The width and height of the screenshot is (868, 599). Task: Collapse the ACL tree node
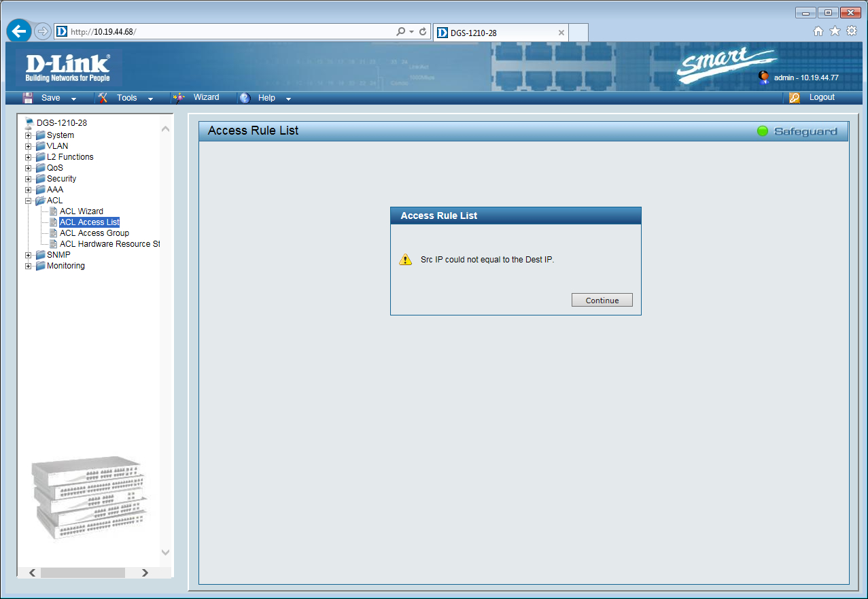pos(29,201)
